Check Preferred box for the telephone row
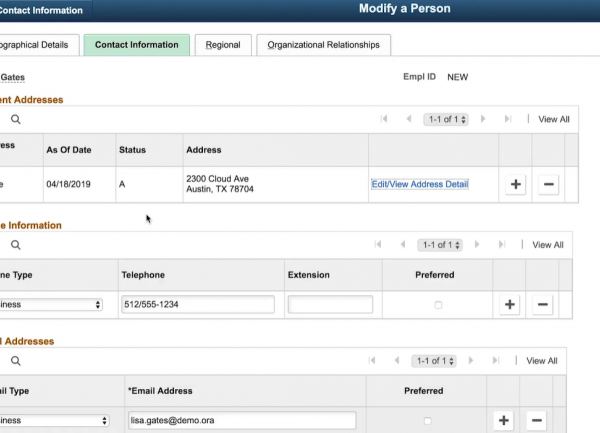The image size is (600, 433). pos(438,305)
